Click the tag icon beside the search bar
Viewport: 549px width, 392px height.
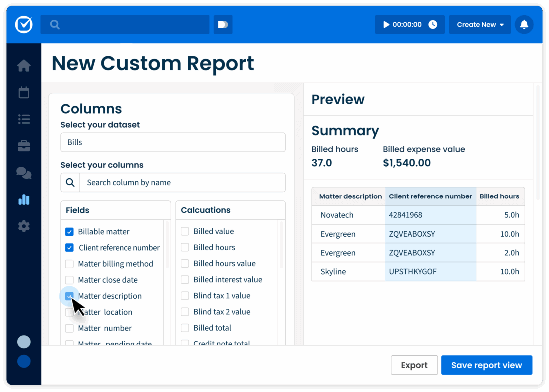click(x=223, y=24)
